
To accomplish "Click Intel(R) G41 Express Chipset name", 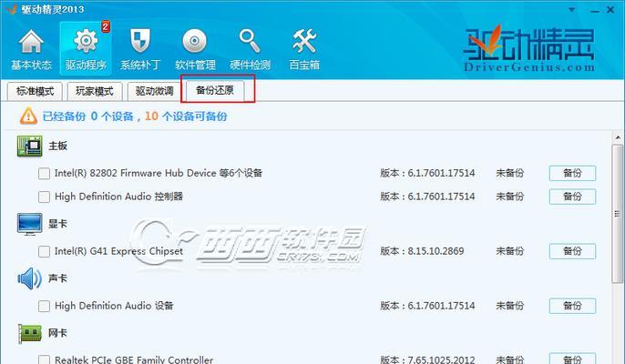I will (x=118, y=251).
